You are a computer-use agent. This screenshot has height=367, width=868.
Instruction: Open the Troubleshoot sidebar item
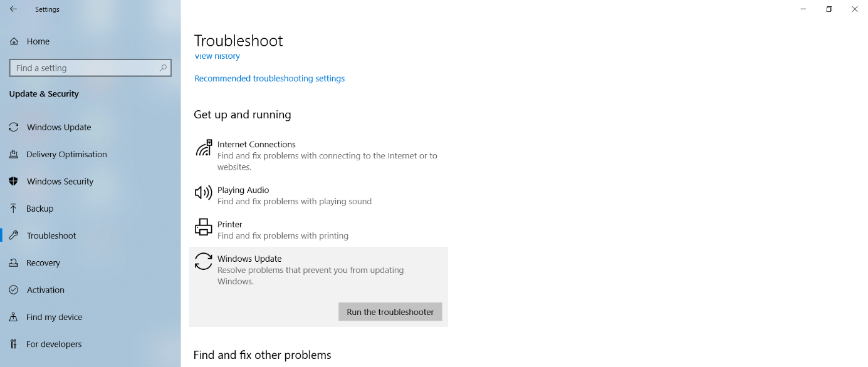click(51, 235)
